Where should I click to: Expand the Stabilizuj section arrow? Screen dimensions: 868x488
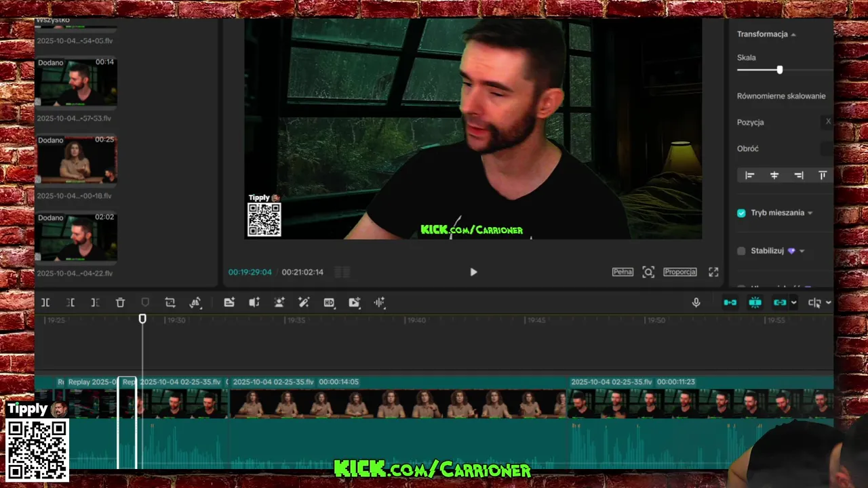point(802,251)
